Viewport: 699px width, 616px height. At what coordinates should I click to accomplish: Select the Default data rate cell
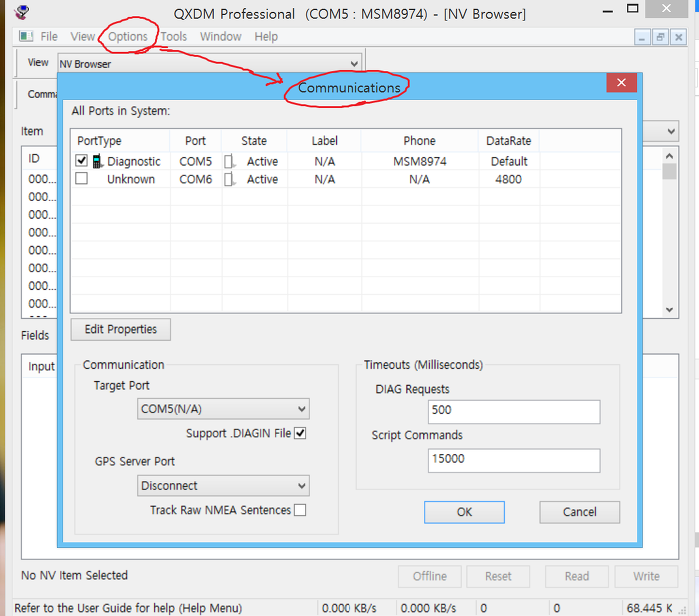pyautogui.click(x=509, y=161)
